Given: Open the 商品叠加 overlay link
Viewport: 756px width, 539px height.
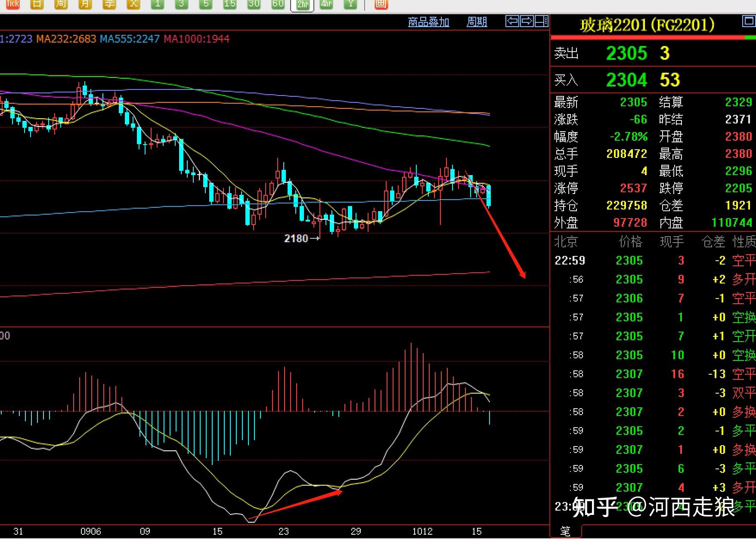Looking at the screenshot, I should (x=428, y=22).
